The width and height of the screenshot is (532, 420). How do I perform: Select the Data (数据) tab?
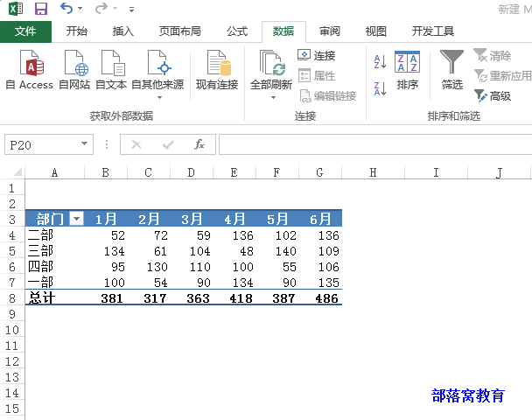pyautogui.click(x=283, y=31)
